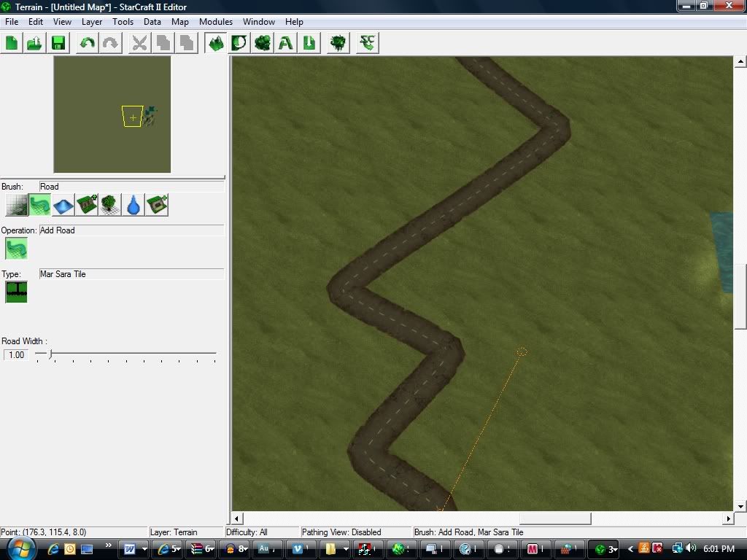
Task: Undo the last road placement
Action: (88, 43)
